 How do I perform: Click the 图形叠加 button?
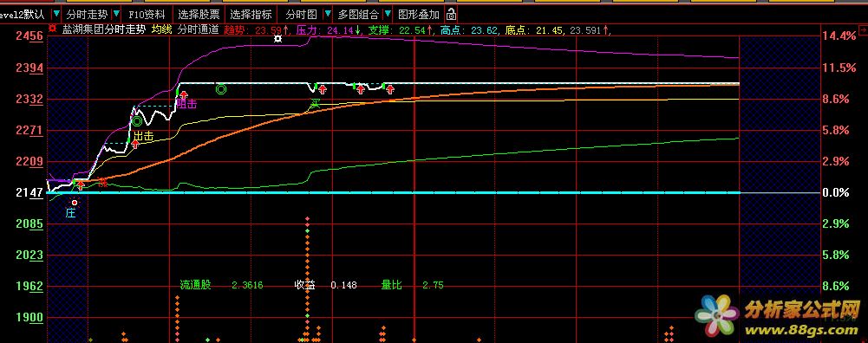[x=419, y=14]
